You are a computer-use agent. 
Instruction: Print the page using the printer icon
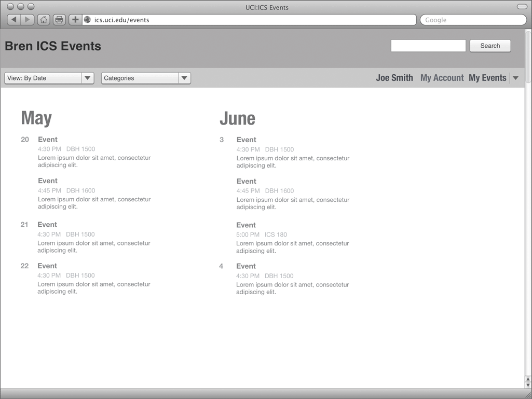[x=59, y=20]
